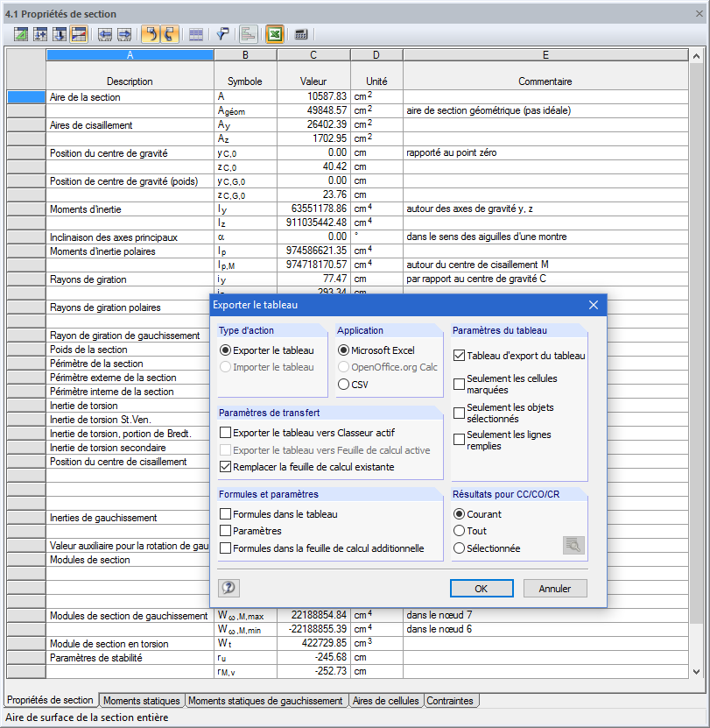Open the Moments statiques tab
The height and width of the screenshot is (728, 710).
[x=141, y=700]
